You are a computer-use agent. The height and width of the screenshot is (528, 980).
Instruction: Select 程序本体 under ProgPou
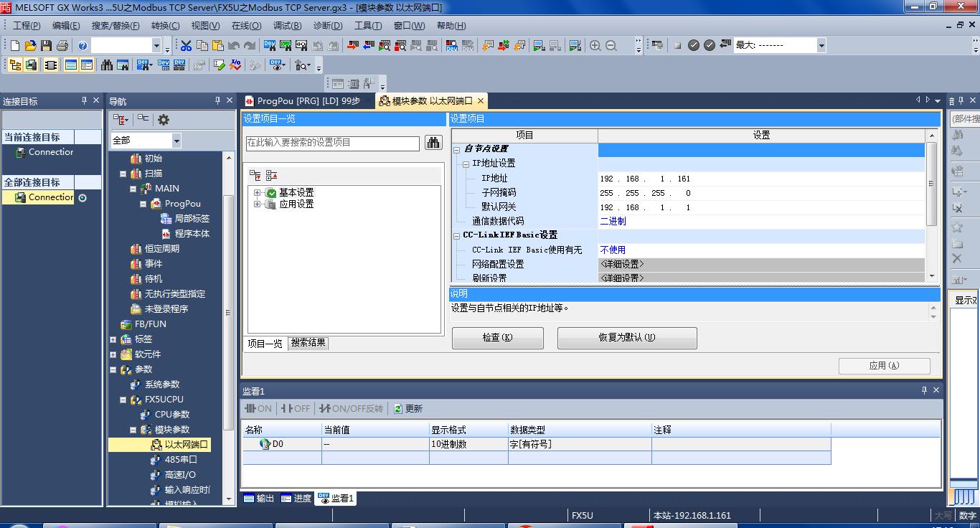(192, 233)
